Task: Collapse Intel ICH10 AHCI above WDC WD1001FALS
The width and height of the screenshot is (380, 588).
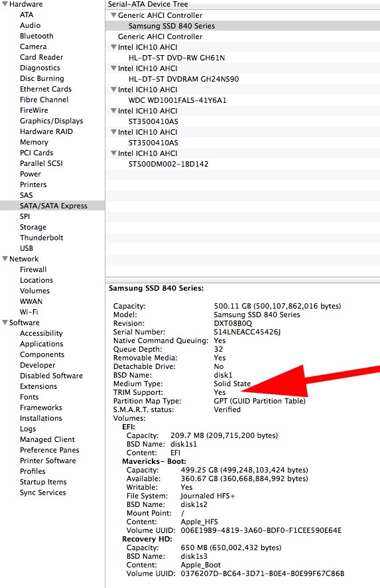Action: coord(113,90)
